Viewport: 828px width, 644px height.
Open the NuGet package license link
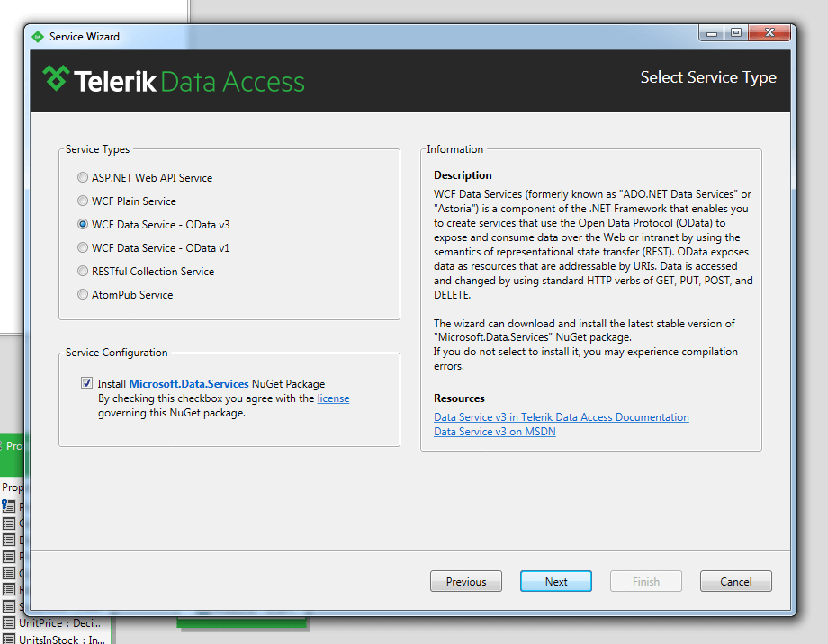(x=333, y=398)
